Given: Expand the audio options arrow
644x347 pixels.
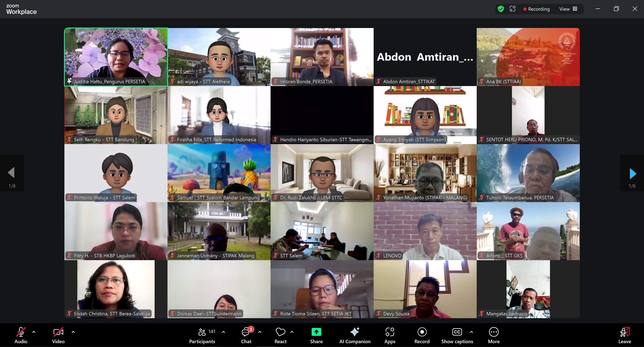Looking at the screenshot, I should pos(34,332).
